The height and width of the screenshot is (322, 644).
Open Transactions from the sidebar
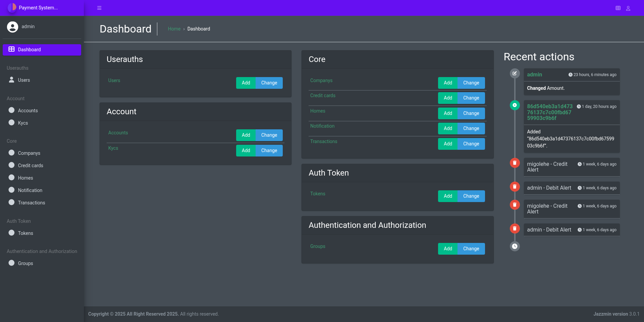click(x=32, y=203)
